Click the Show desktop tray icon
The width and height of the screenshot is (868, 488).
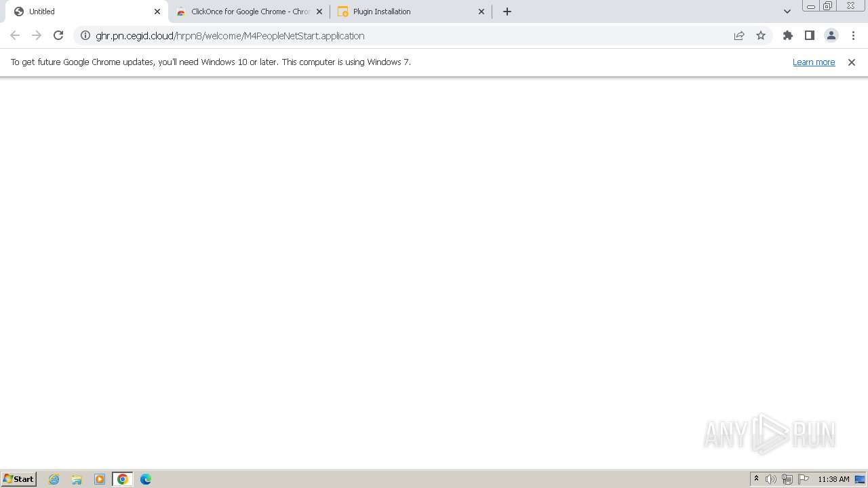point(860,479)
